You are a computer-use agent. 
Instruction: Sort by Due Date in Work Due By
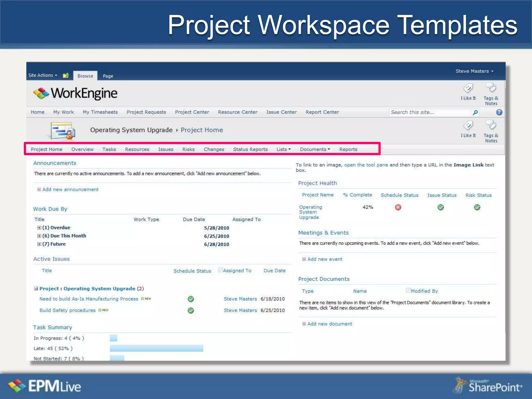194,220
